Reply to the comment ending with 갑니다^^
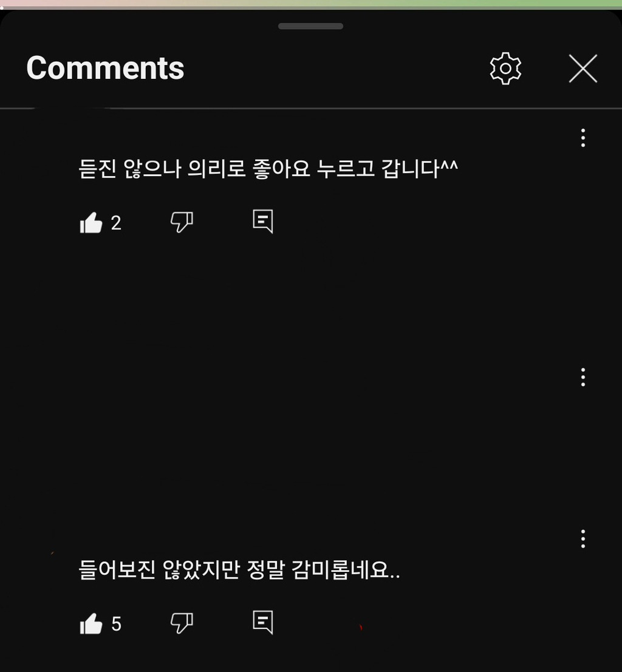The image size is (622, 672). pos(263,221)
